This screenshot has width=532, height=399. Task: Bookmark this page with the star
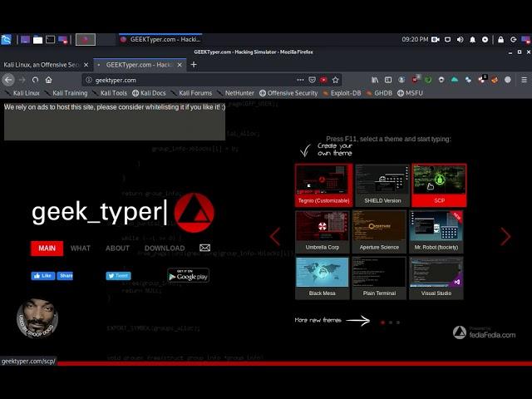(336, 80)
